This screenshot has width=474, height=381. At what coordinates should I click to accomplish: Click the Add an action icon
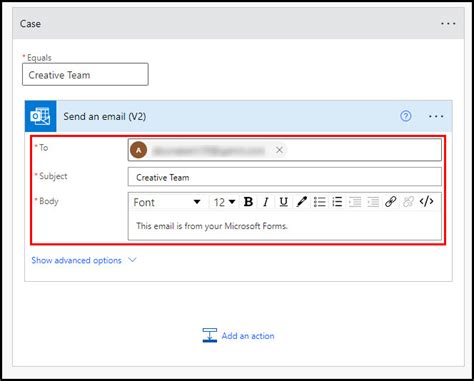[x=210, y=335]
